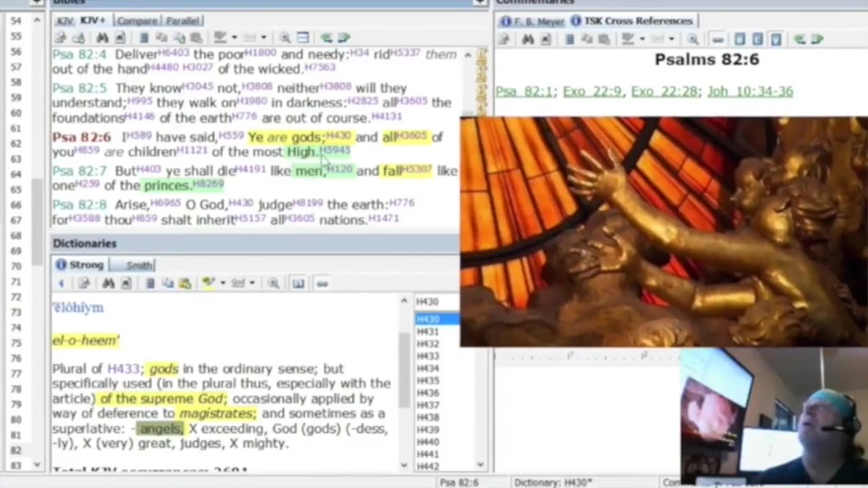868x488 pixels.
Task: Toggle Verse comments button in Commentaries toolbar
Action: pyautogui.click(x=776, y=39)
